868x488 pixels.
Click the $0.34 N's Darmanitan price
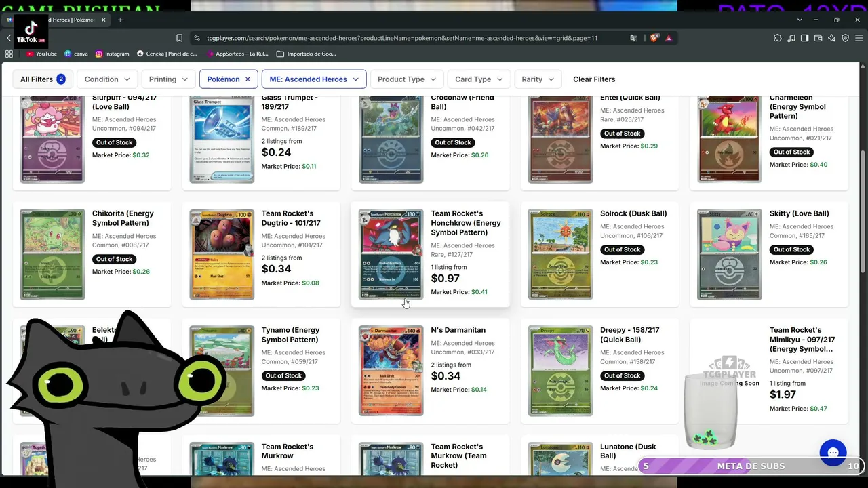coord(446,376)
